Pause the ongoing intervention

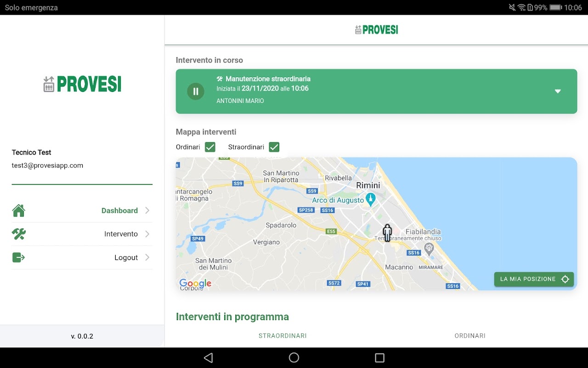[196, 91]
